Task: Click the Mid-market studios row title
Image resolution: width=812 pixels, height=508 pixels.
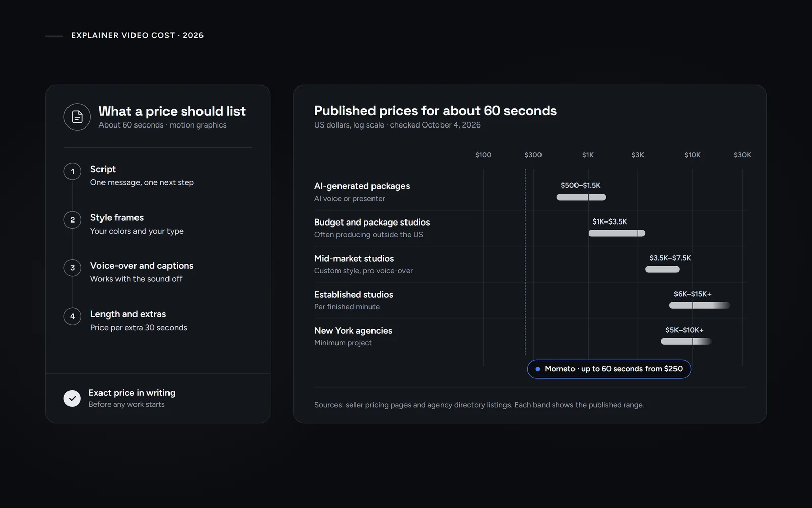Action: (x=354, y=258)
